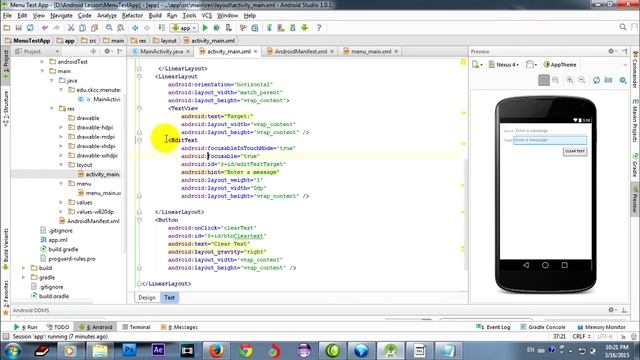640x360 pixels.
Task: Refresh the layout preview
Action: 596,80
